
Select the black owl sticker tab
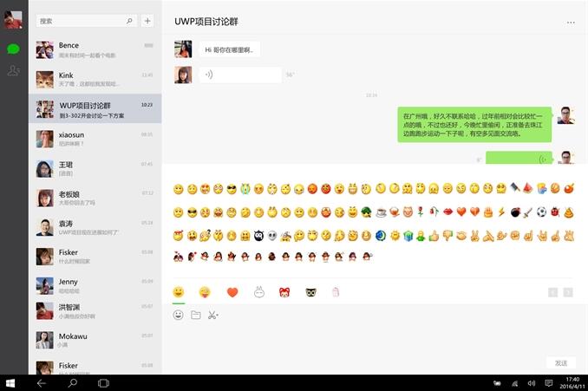click(310, 292)
